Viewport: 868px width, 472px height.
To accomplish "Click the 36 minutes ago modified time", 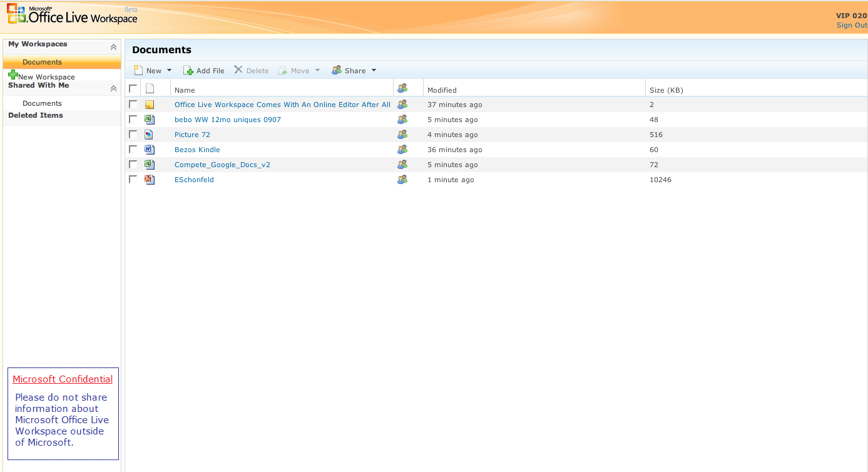I will pyautogui.click(x=455, y=150).
